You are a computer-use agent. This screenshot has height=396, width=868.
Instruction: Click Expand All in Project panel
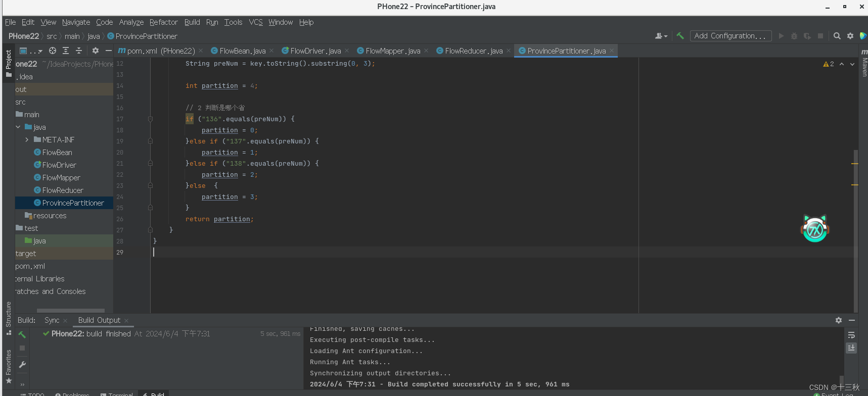tap(66, 51)
